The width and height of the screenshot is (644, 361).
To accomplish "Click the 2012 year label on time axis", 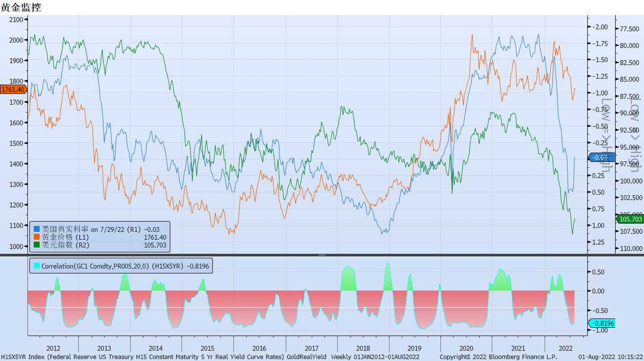I will click(53, 348).
